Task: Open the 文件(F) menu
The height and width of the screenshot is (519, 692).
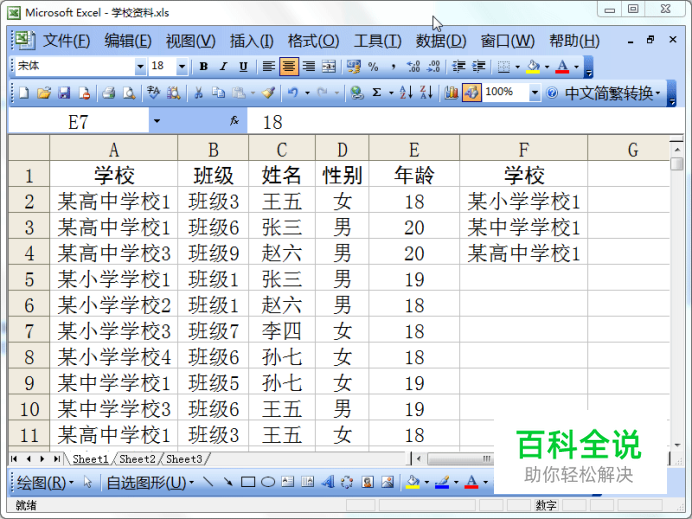Action: [67, 41]
